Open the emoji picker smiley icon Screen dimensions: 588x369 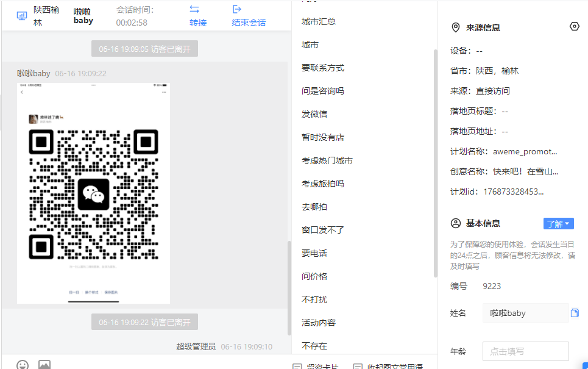tap(23, 365)
